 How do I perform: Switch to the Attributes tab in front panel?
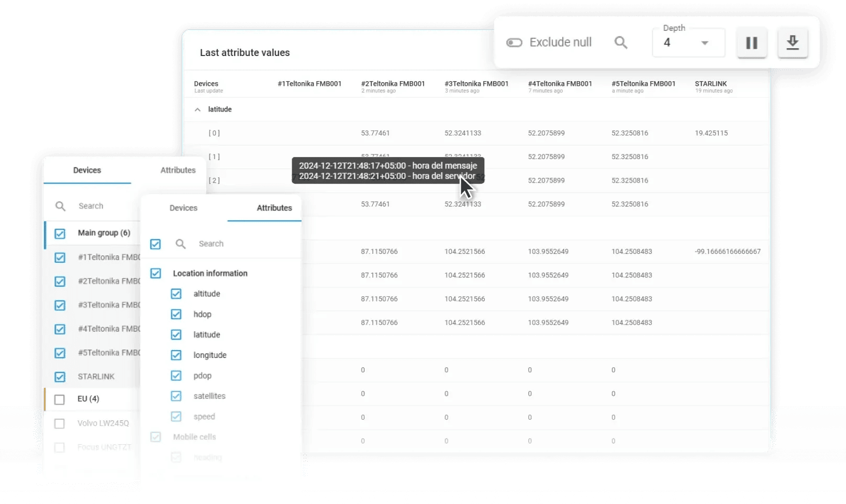click(x=274, y=208)
